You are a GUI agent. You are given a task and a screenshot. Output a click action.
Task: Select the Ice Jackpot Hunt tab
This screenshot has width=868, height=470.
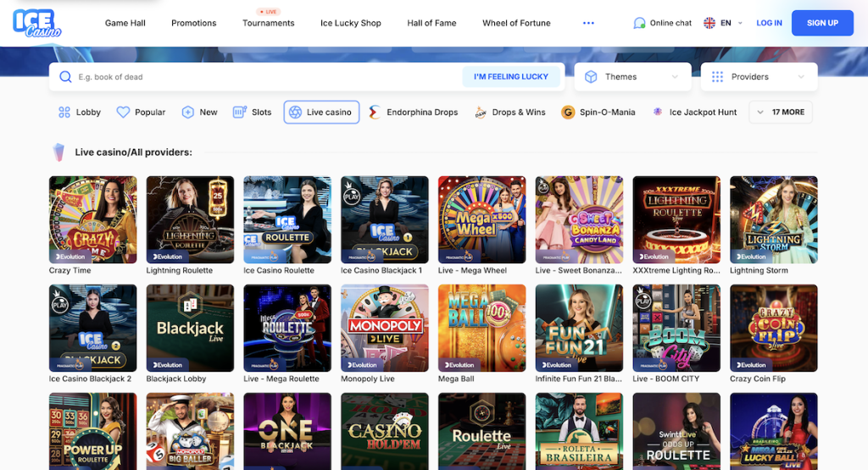pos(695,113)
